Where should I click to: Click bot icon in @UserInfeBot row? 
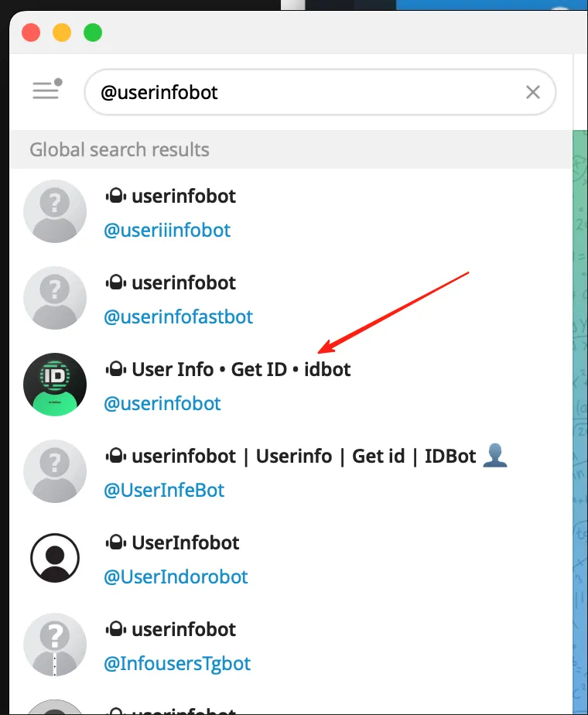point(116,456)
